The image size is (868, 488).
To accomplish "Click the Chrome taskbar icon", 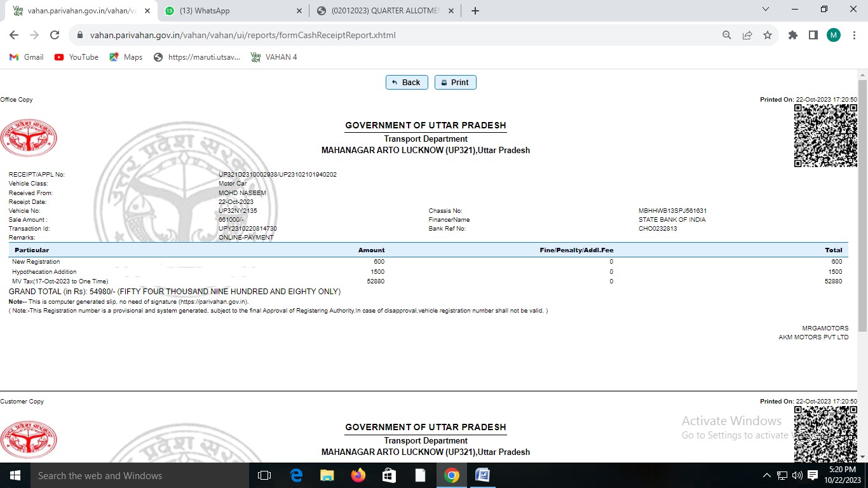I will [x=451, y=475].
